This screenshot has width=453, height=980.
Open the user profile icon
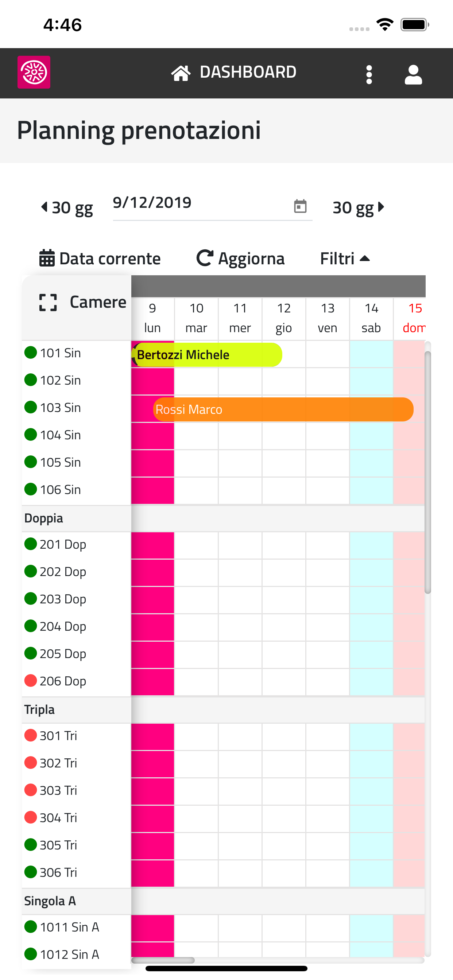pos(413,75)
